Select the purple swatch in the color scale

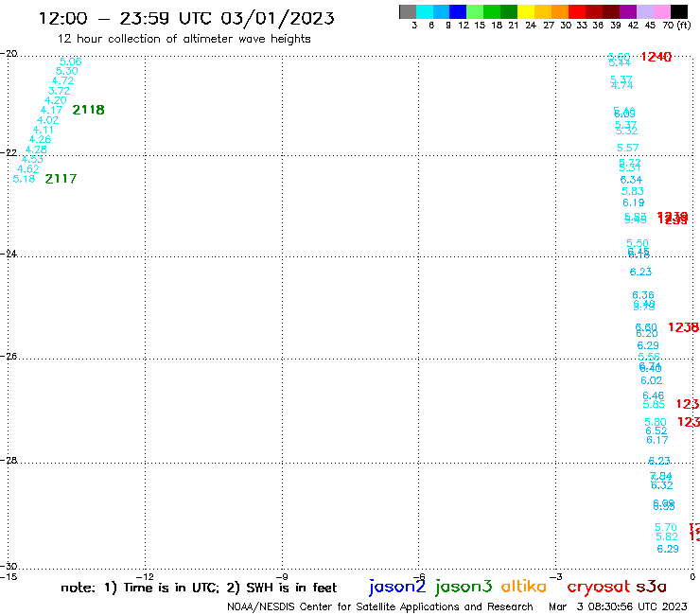(628, 11)
